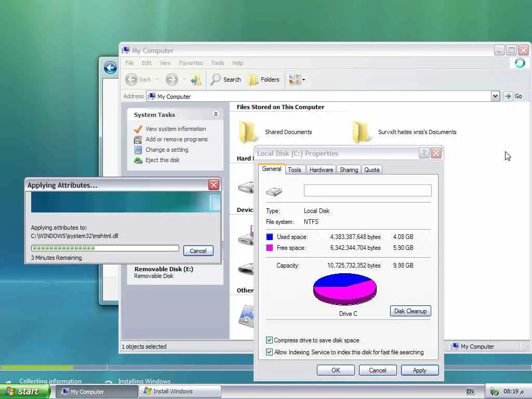This screenshot has height=399, width=532.
Task: Uncheck Allow Indexing Service checkbox
Action: pyautogui.click(x=270, y=352)
